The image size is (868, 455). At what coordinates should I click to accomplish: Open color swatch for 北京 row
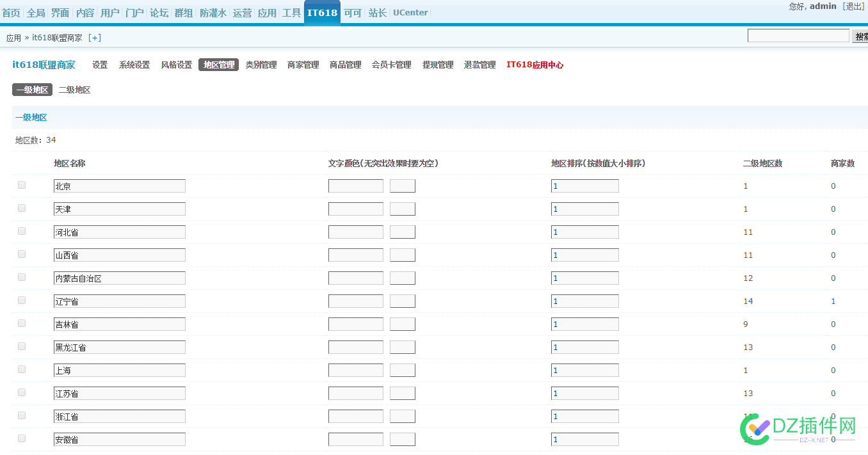pyautogui.click(x=403, y=186)
